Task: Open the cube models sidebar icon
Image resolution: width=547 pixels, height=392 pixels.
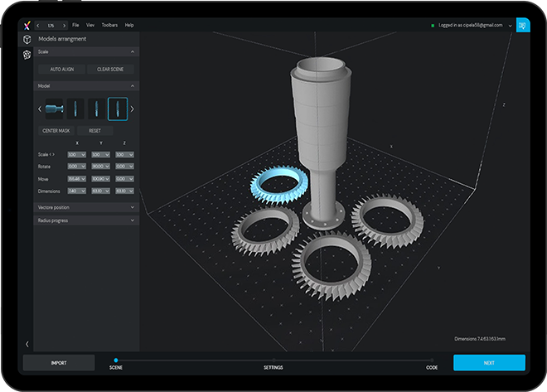Action: pos(27,39)
